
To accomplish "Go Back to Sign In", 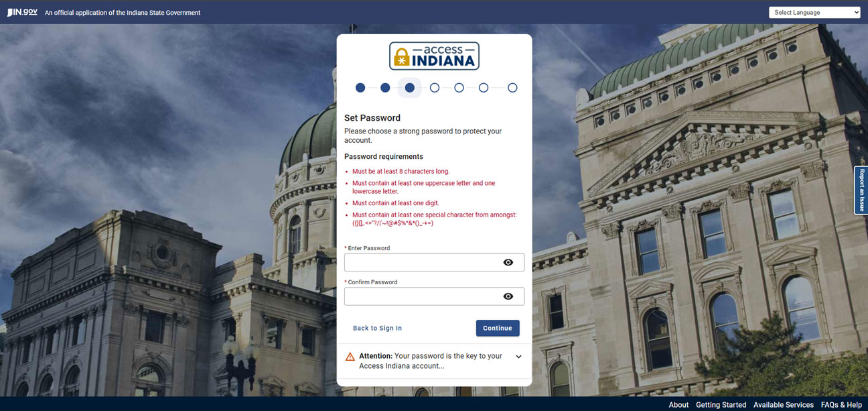I will [x=377, y=328].
